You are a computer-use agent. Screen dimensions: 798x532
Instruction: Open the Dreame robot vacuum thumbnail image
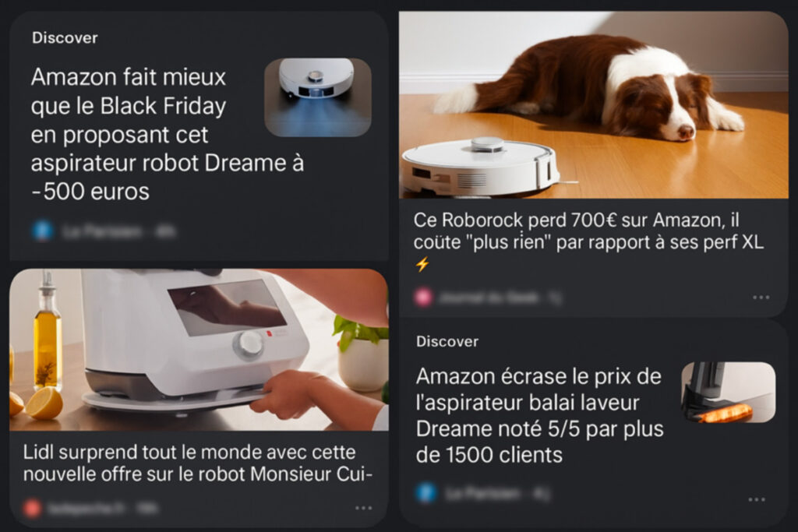(318, 97)
